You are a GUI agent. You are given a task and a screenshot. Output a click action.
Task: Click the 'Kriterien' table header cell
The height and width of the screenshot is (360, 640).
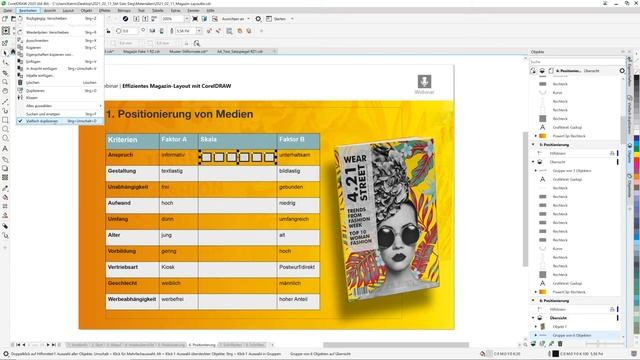pos(132,141)
